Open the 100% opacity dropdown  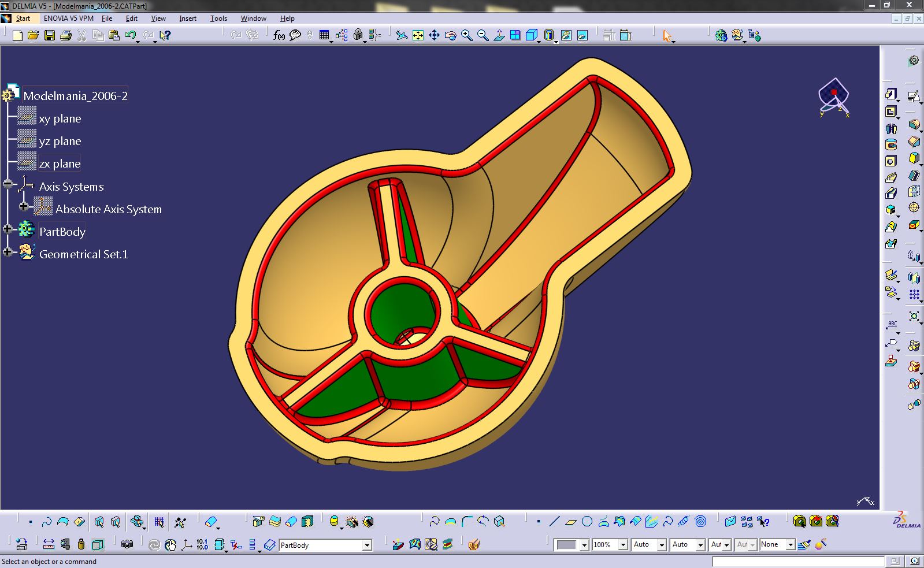click(622, 545)
